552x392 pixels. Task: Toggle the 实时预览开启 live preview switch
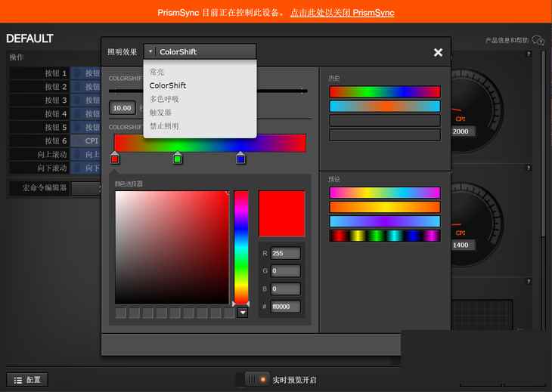click(x=257, y=379)
